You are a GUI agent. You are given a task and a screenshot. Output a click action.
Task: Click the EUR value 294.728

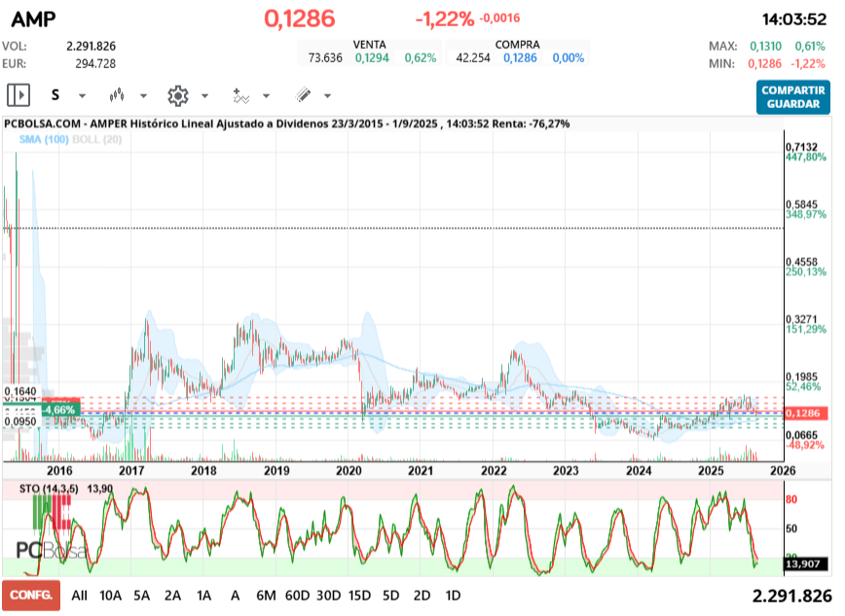(95, 63)
